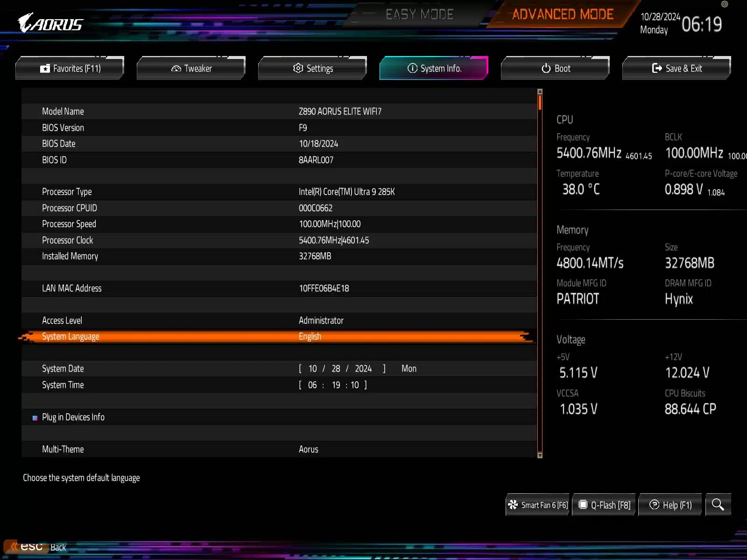Click the scrollbar up arrow
This screenshot has width=747, height=560.
tap(540, 91)
